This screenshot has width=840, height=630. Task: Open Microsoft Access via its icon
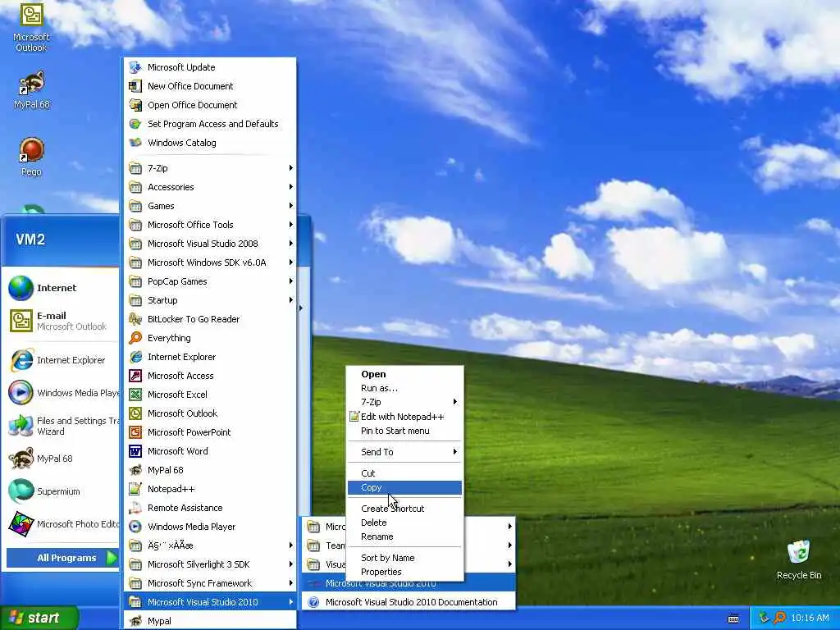tap(135, 376)
